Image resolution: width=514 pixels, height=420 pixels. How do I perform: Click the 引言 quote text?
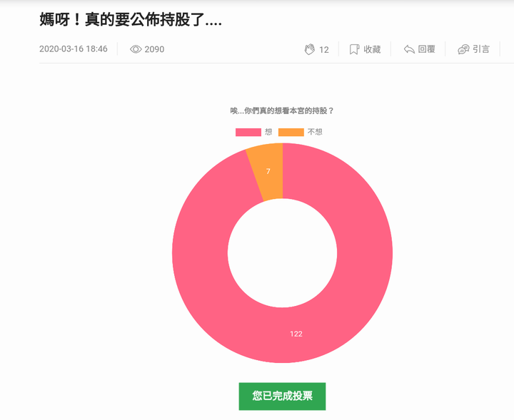click(481, 49)
